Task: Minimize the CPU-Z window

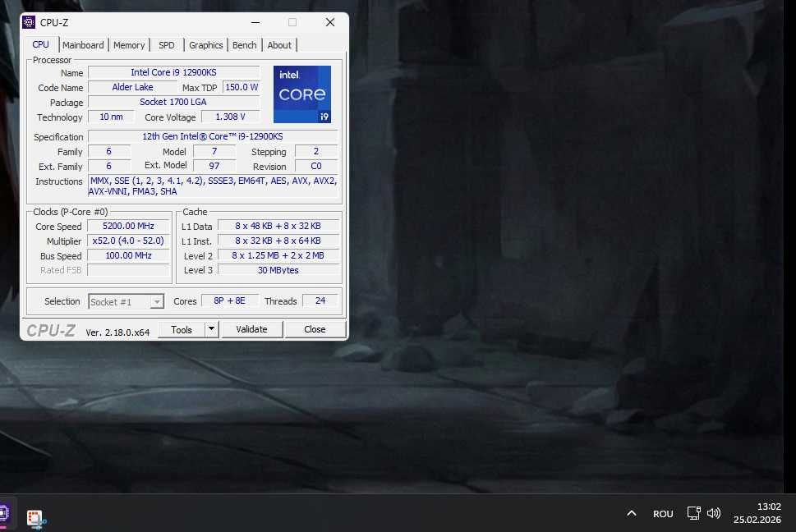Action: point(255,22)
